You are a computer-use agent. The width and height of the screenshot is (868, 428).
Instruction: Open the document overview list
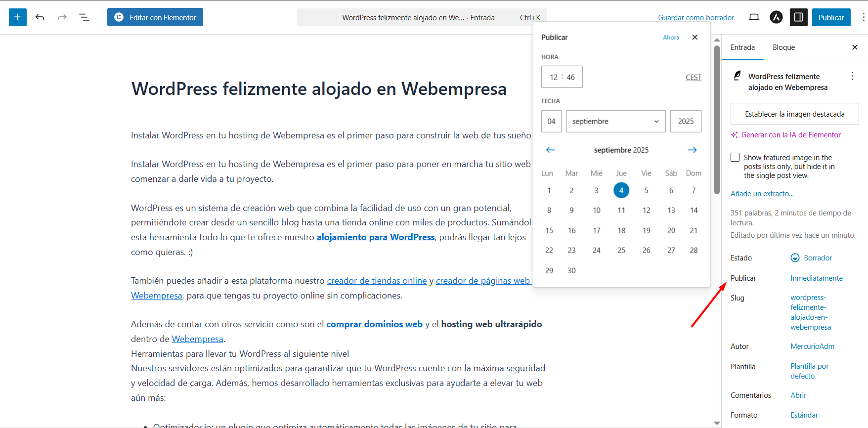click(85, 17)
